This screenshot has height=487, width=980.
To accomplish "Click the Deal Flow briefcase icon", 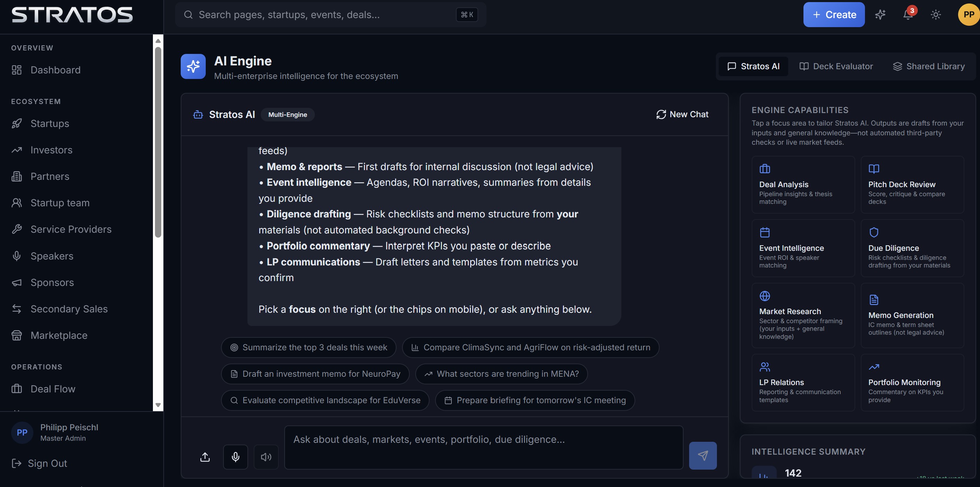I will pyautogui.click(x=17, y=389).
